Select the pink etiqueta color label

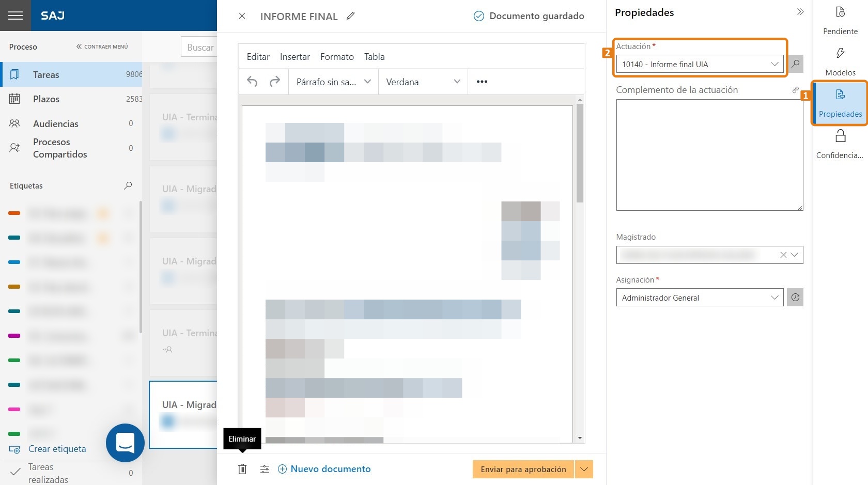pyautogui.click(x=14, y=409)
